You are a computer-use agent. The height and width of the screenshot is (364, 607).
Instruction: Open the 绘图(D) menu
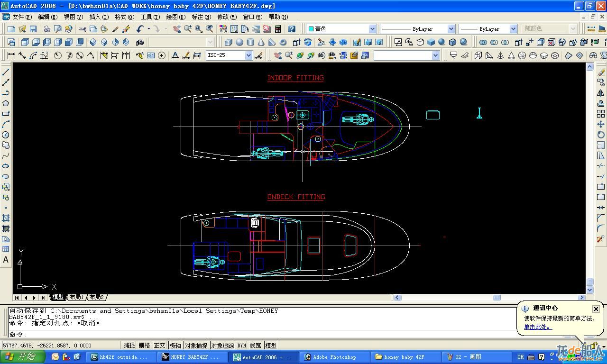point(175,17)
